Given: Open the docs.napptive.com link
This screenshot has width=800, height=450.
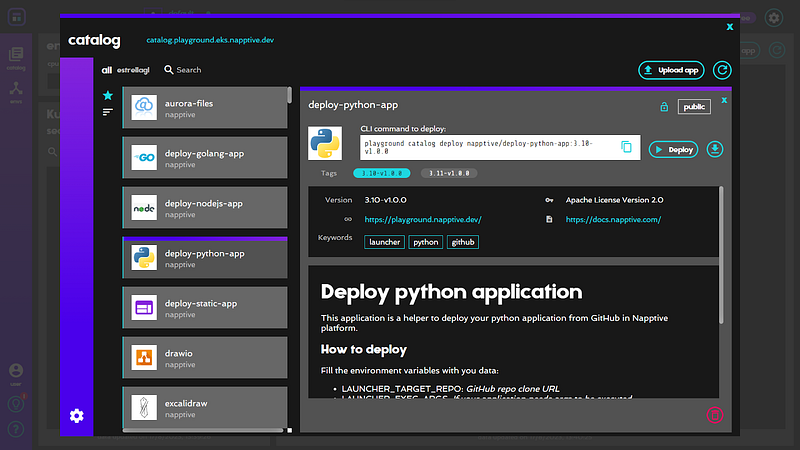Looking at the screenshot, I should click(x=613, y=219).
